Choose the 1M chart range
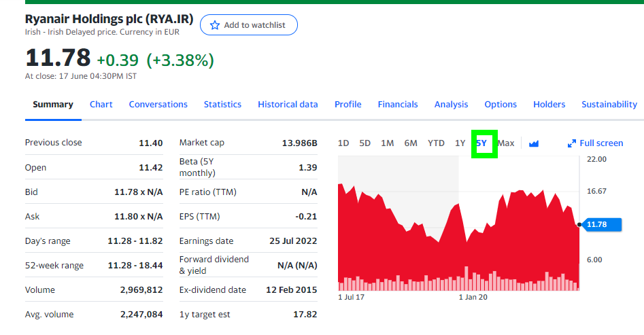This screenshot has height=335, width=644. pyautogui.click(x=388, y=143)
